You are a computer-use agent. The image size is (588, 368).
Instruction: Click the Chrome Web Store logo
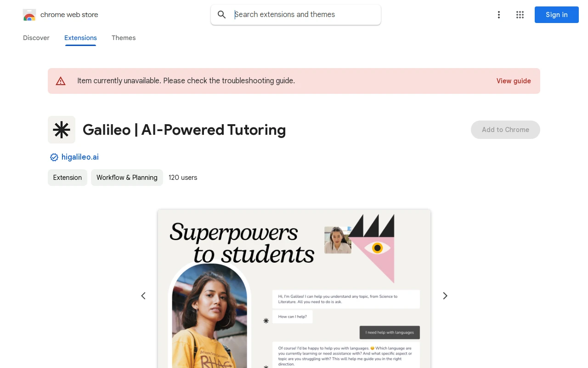click(29, 15)
